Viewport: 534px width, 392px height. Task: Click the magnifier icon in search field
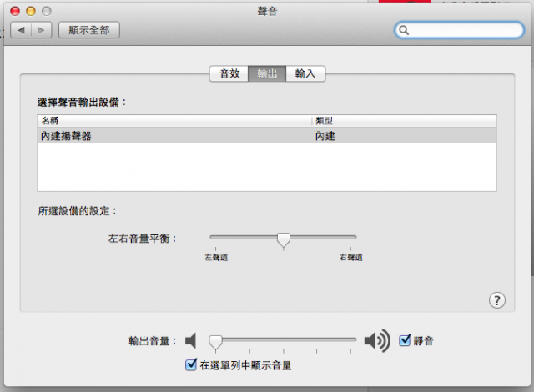[404, 30]
